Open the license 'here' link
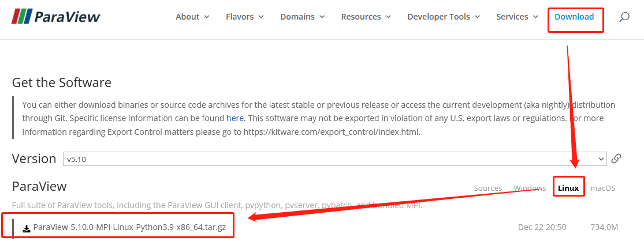This screenshot has height=245, width=644. click(235, 118)
